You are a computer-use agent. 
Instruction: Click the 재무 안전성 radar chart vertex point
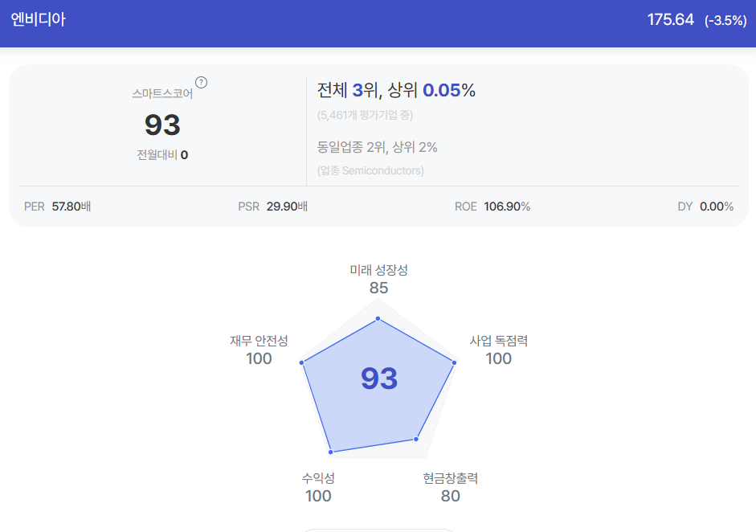(x=302, y=362)
